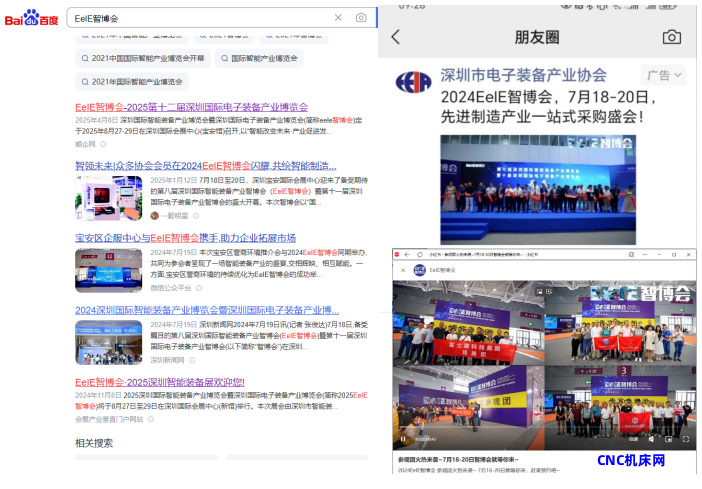Image resolution: width=702 pixels, height=489 pixels.
Task: Click the second overlay icon atop the video
Action: point(549,291)
